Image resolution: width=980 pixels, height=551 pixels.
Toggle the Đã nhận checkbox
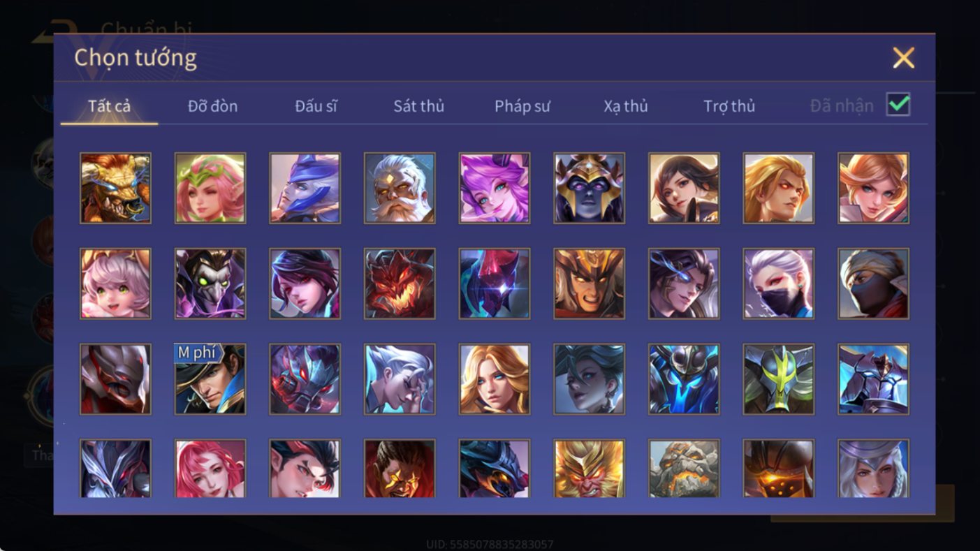point(898,105)
